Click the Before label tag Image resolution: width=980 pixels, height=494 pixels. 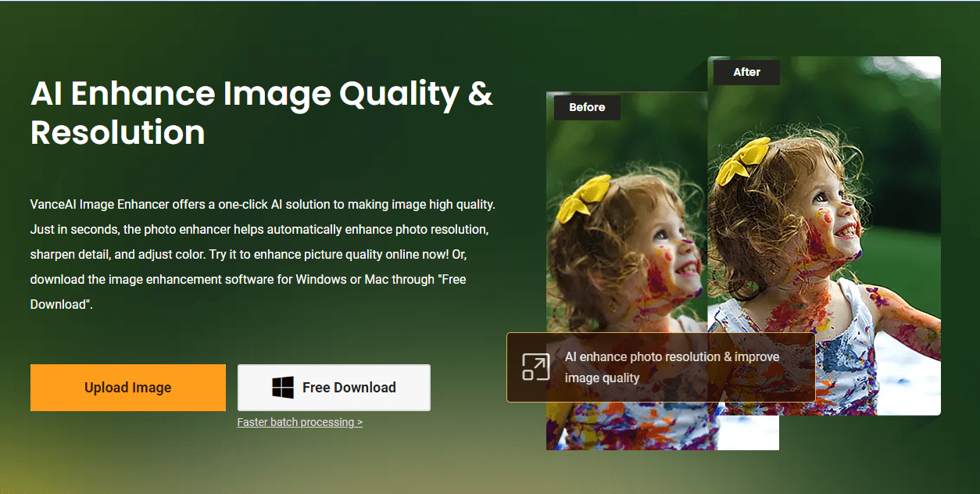pos(586,107)
